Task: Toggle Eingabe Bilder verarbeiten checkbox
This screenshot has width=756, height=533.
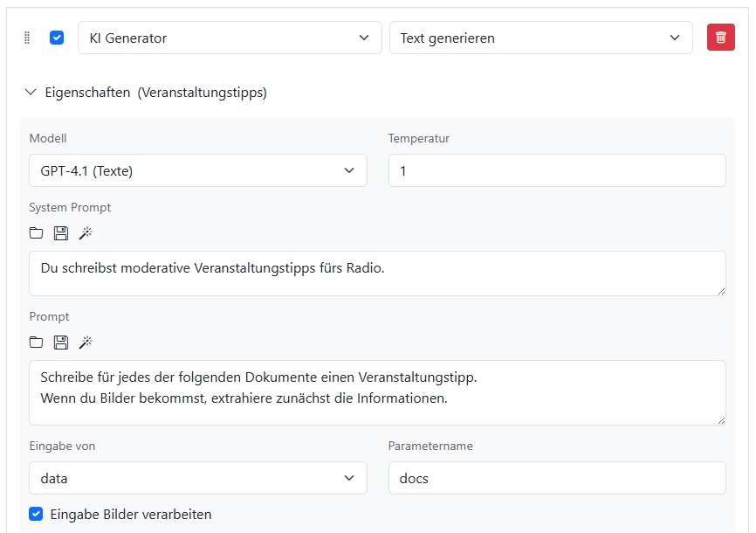Action: tap(36, 514)
